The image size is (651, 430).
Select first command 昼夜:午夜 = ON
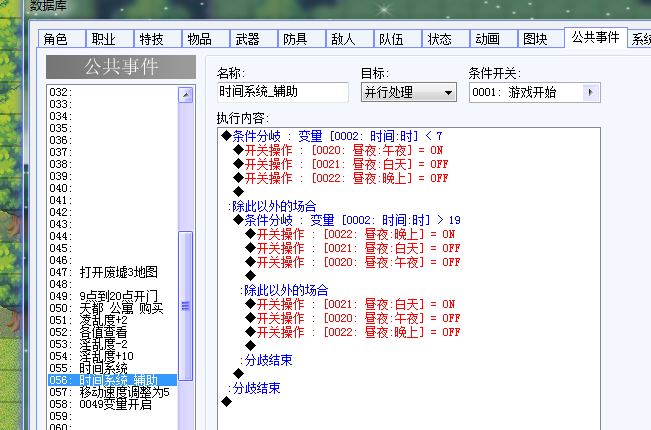point(338,150)
